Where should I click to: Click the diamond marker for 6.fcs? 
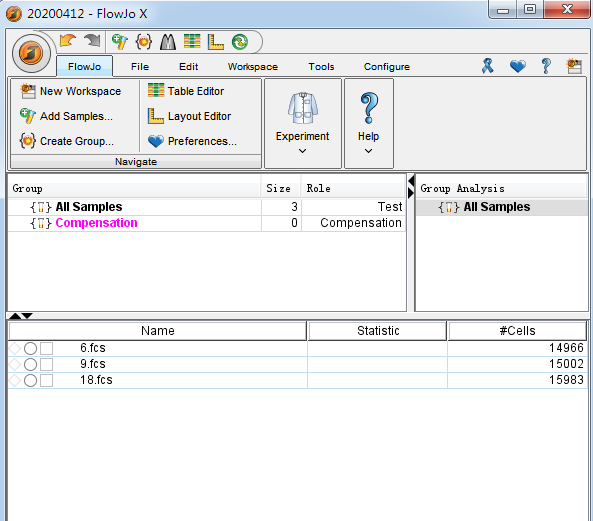point(15,349)
